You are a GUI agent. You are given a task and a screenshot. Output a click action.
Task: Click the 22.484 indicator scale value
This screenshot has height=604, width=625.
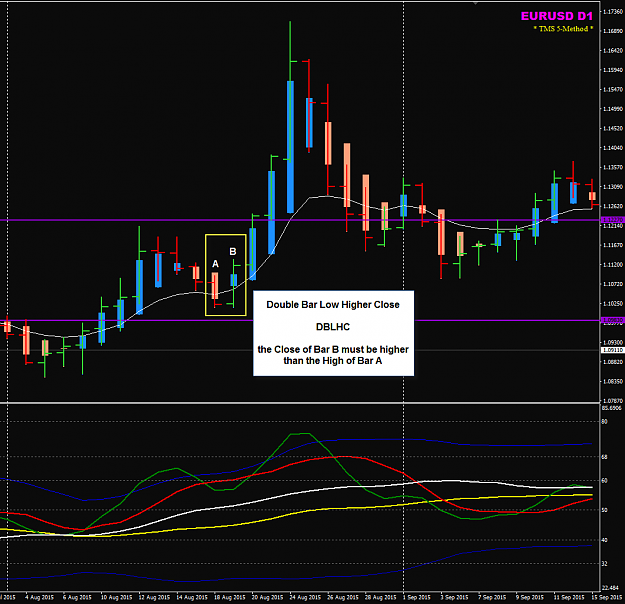611,588
